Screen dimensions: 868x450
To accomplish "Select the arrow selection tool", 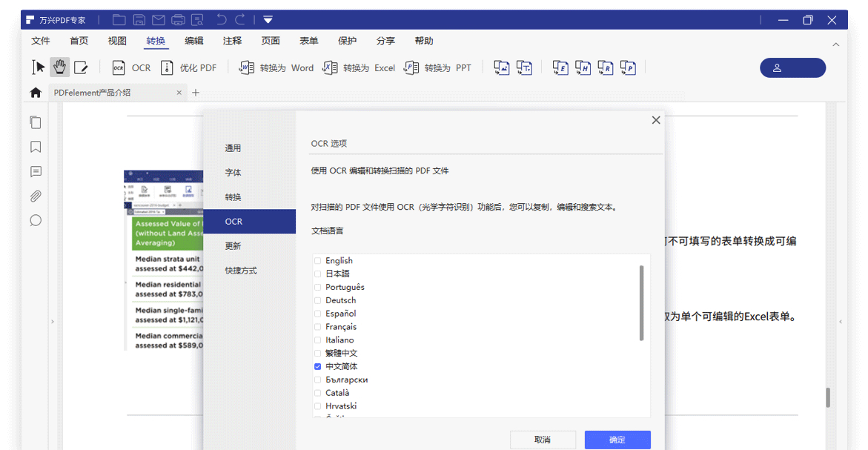I will (x=37, y=67).
